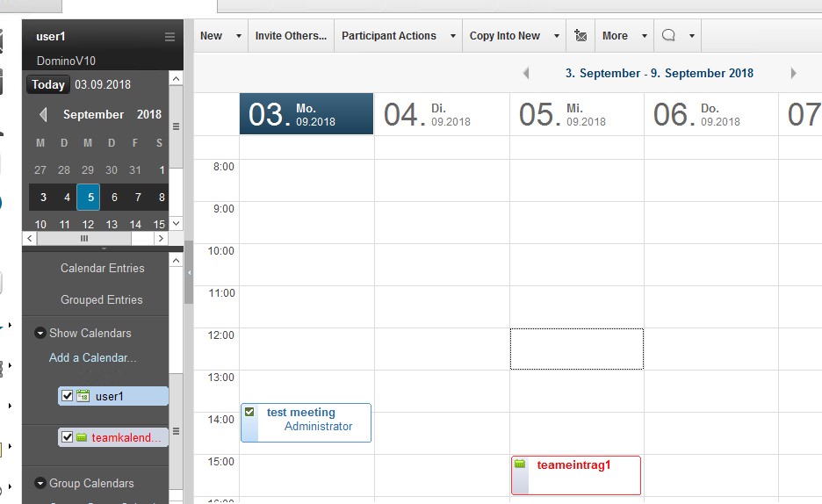The height and width of the screenshot is (504, 822).
Task: Open the user1 panel hamburger menu
Action: pyautogui.click(x=169, y=37)
